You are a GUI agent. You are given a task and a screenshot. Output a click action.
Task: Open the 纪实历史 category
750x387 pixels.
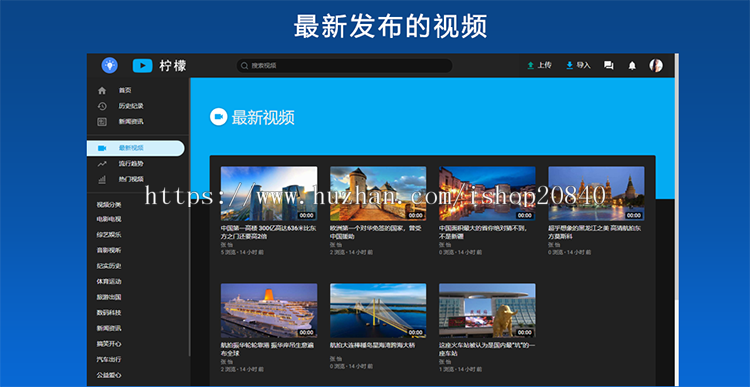(x=109, y=266)
